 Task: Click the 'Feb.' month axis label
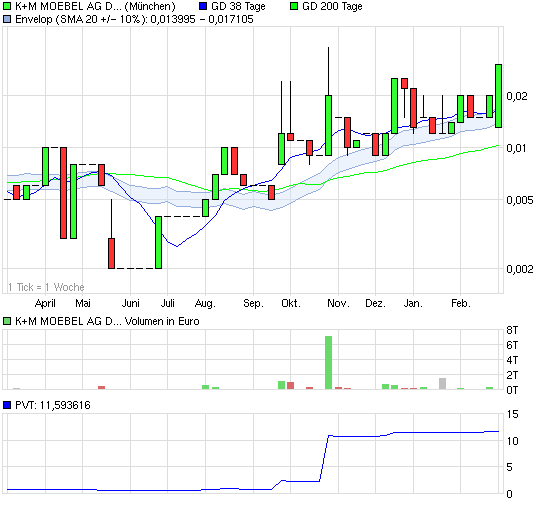pyautogui.click(x=461, y=303)
